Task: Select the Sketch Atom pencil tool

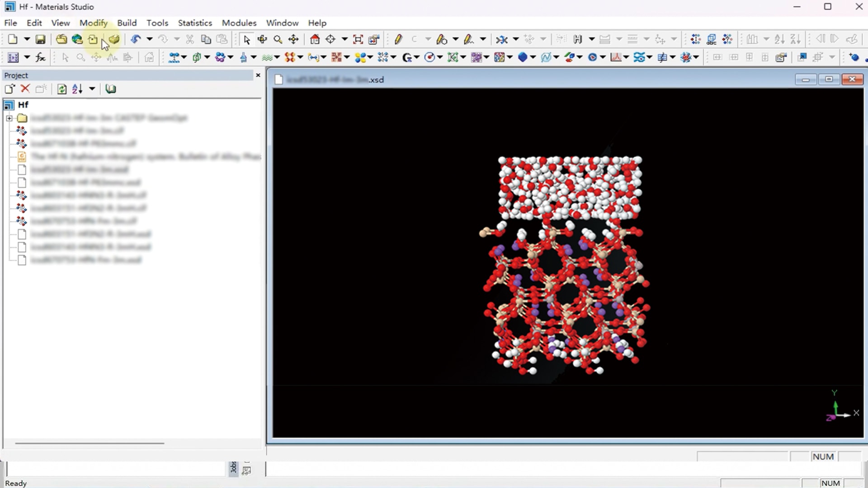Action: pyautogui.click(x=398, y=39)
